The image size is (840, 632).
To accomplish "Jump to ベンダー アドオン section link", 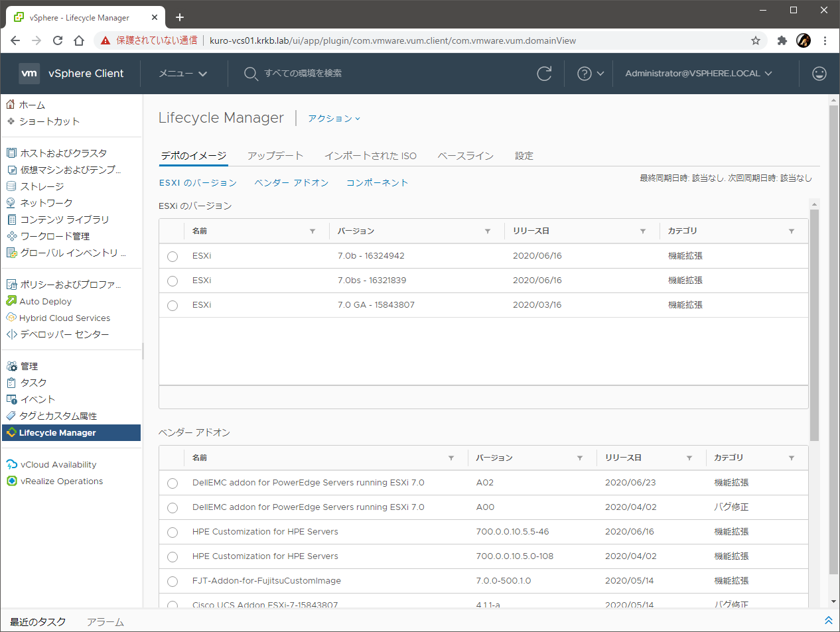I will tap(291, 182).
